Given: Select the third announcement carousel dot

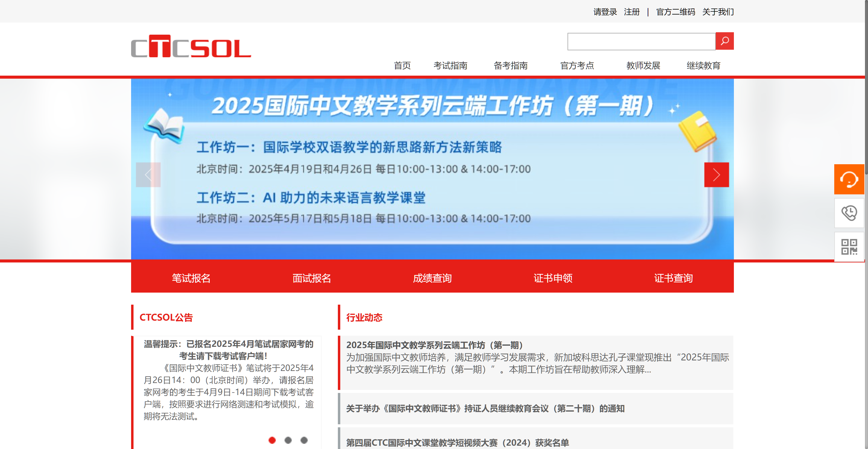Looking at the screenshot, I should (304, 440).
